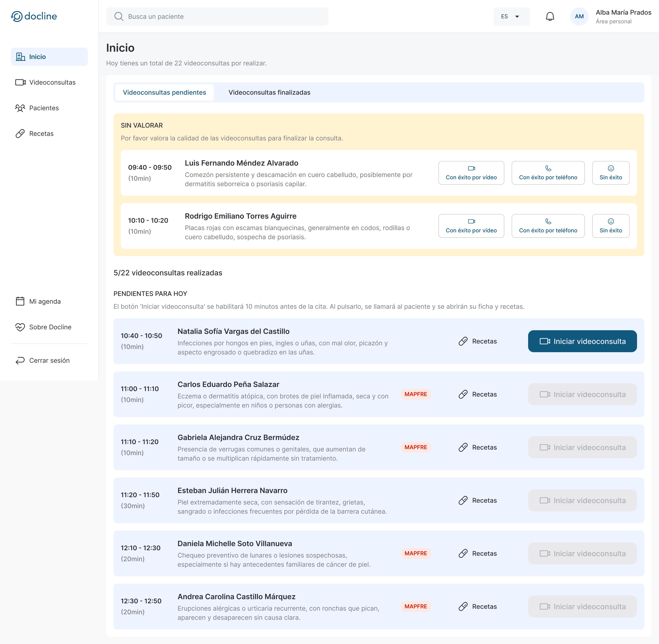
Task: Start videoconsulta with Natalia Sofía Vargas
Action: [582, 341]
